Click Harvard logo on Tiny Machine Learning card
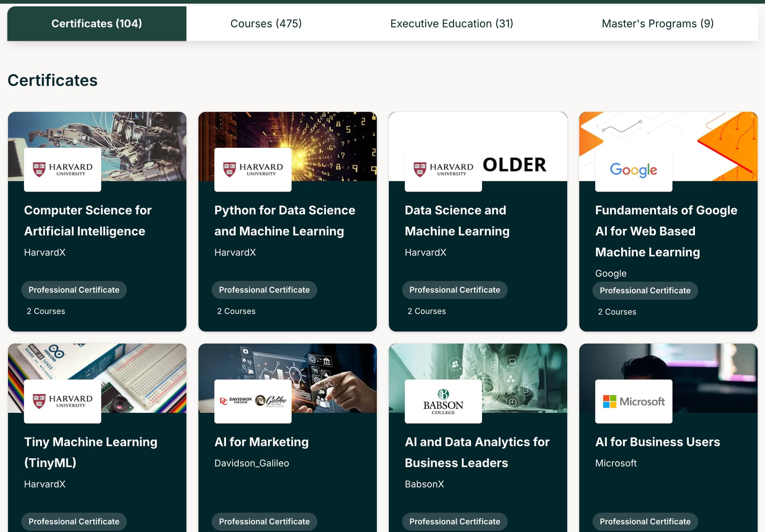 [63, 401]
